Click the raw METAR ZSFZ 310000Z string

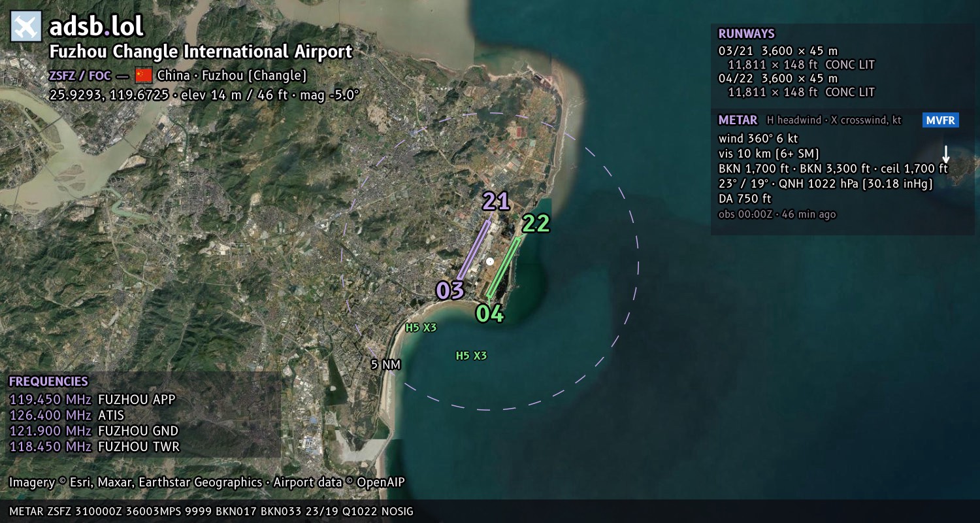click(x=211, y=511)
